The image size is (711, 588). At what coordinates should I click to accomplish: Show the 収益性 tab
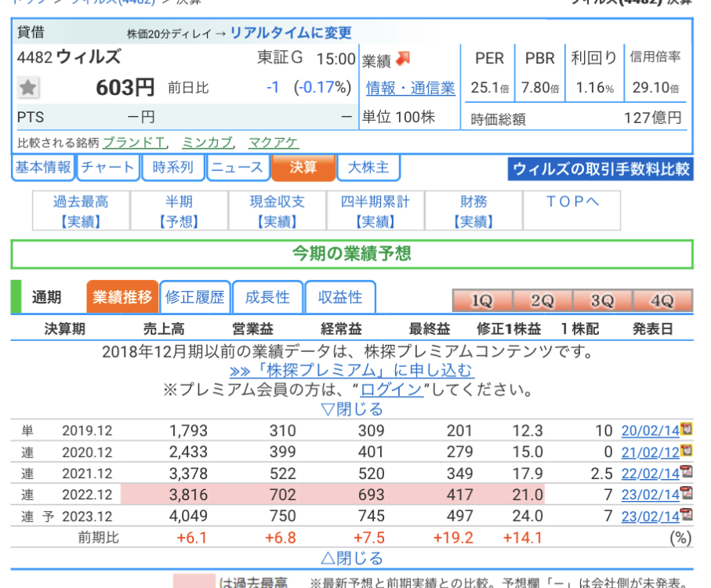(340, 297)
